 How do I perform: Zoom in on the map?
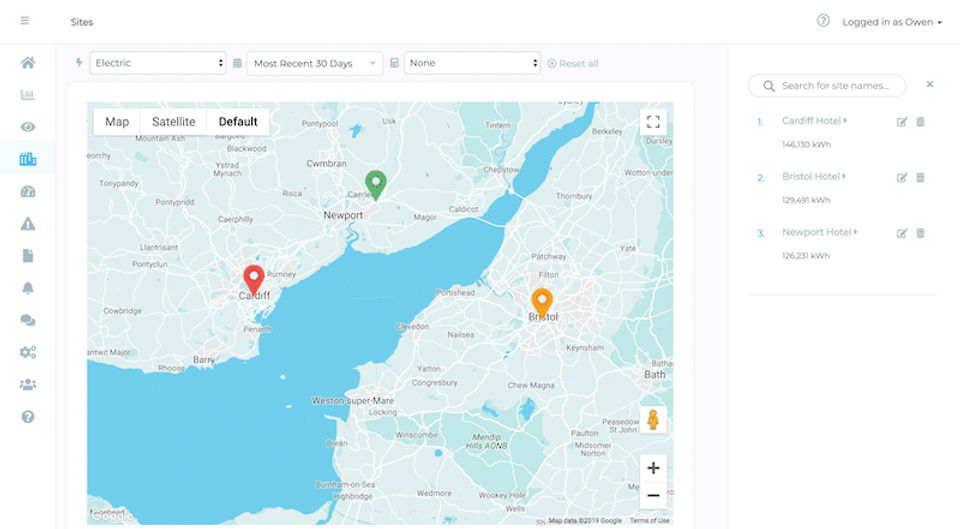tap(653, 468)
